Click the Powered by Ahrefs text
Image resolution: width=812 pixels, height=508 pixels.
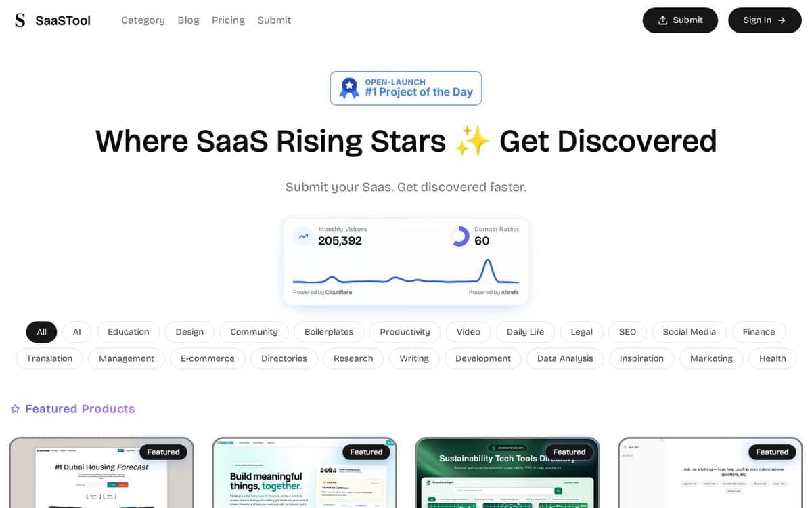point(494,293)
